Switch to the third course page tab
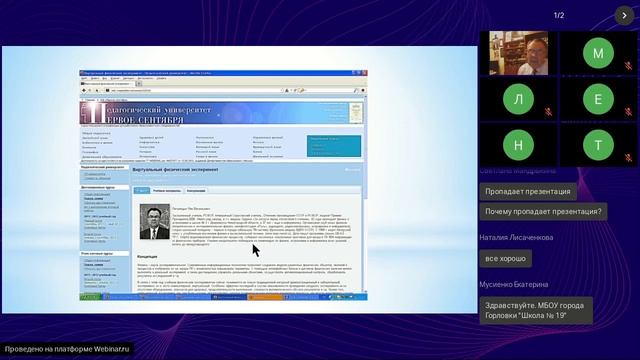640x360 pixels. [196, 191]
